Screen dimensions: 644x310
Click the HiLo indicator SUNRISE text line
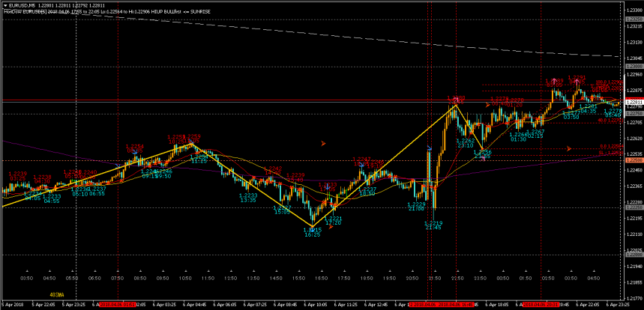point(108,12)
